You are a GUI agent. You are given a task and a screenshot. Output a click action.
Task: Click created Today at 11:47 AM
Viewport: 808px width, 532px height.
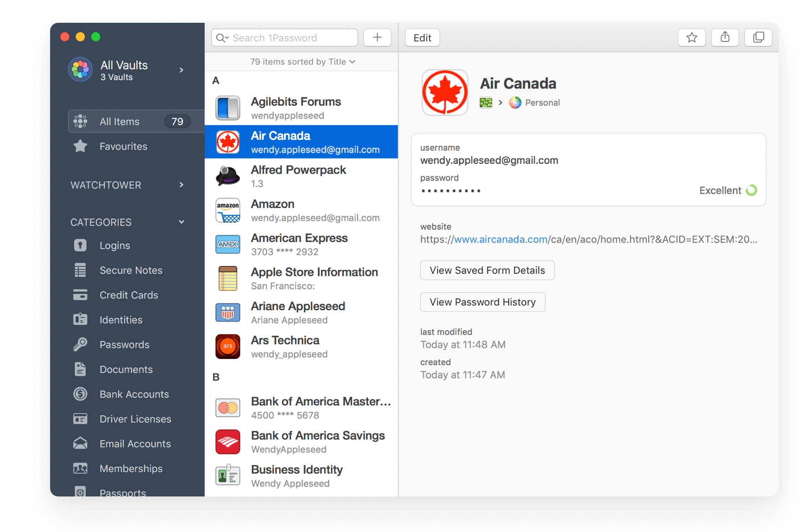click(x=462, y=375)
